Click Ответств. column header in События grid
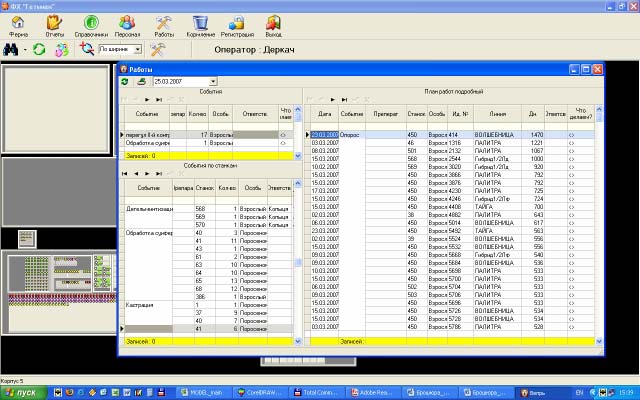The width and height of the screenshot is (640, 400). pyautogui.click(x=256, y=114)
